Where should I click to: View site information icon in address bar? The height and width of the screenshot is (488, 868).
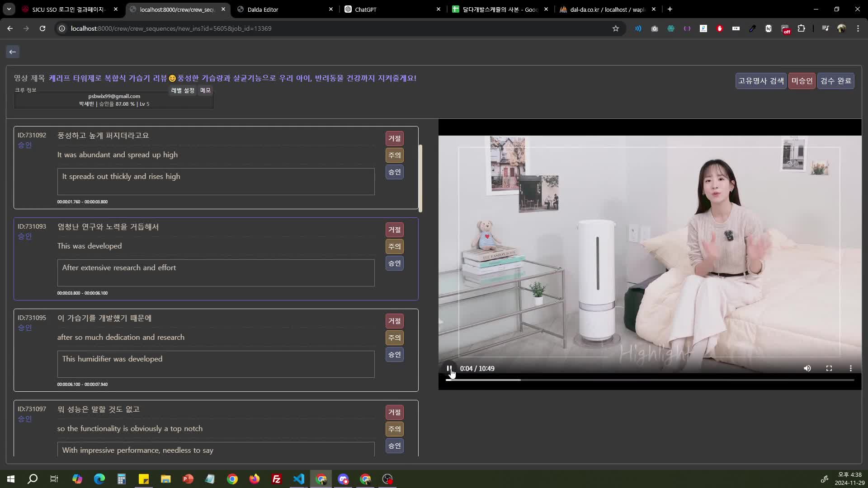(x=62, y=28)
